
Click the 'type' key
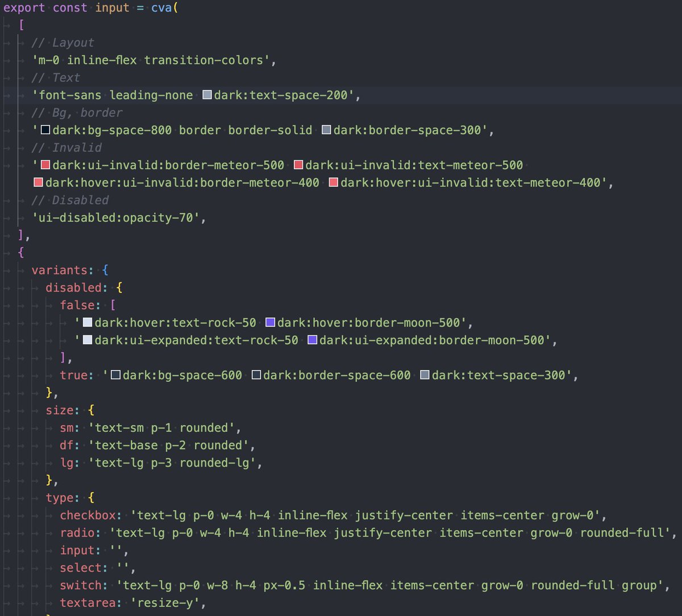(x=60, y=498)
